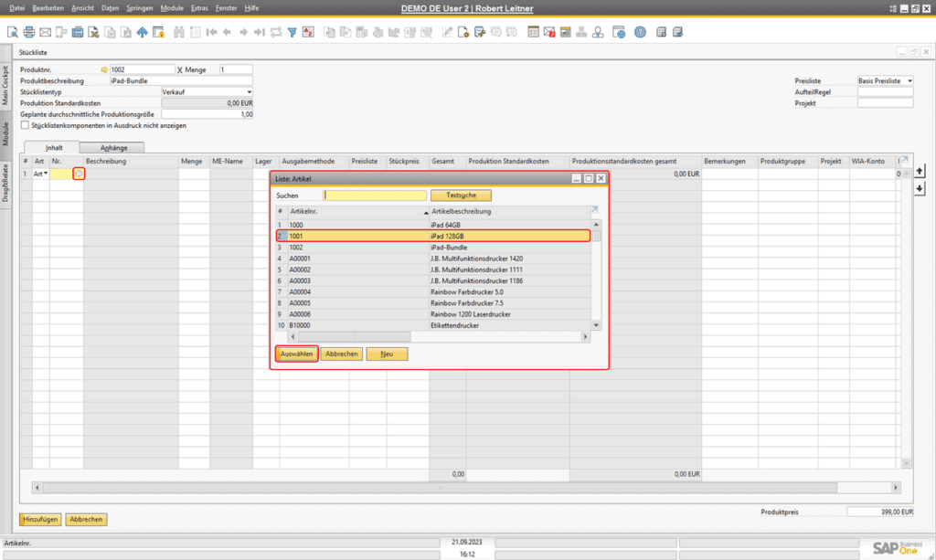The height and width of the screenshot is (560, 936).
Task: Expand the Liste: Artikel table via corner arrow
Action: point(594,210)
